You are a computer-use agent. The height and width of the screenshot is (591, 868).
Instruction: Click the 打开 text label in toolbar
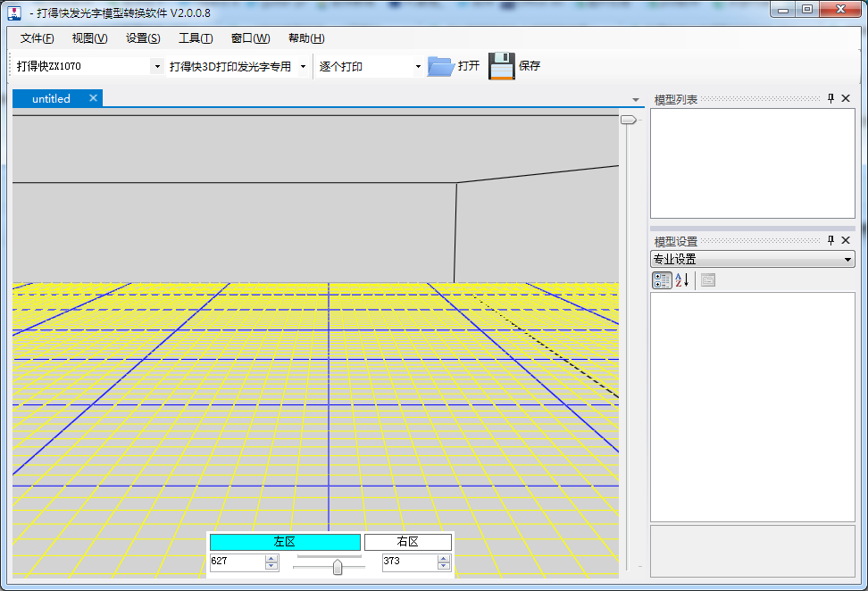tap(468, 66)
